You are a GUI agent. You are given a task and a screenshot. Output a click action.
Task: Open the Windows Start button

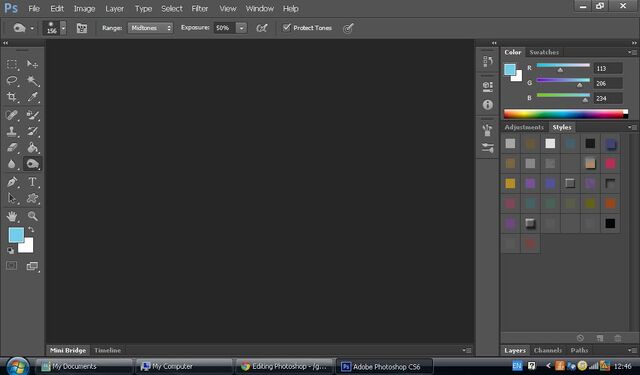click(x=17, y=366)
